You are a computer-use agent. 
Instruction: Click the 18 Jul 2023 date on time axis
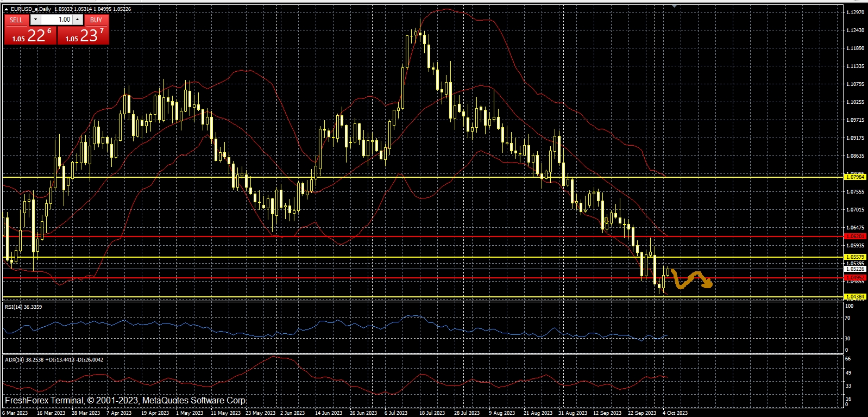432,413
